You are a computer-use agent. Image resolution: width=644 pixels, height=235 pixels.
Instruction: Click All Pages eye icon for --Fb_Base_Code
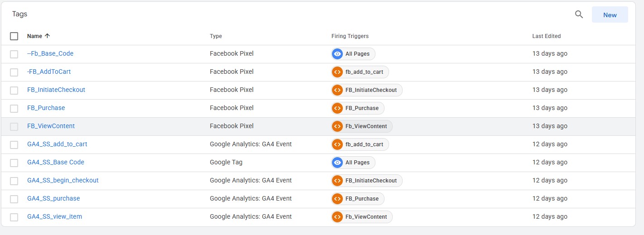[x=337, y=54]
